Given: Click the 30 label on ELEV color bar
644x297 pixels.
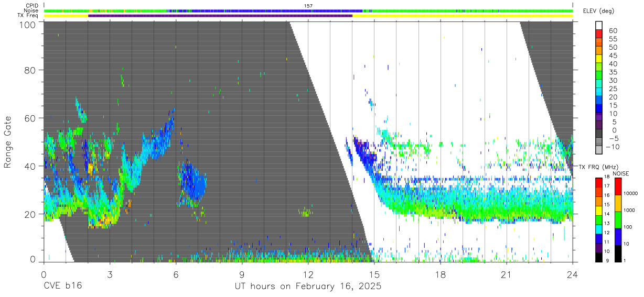Looking at the screenshot, I should [x=613, y=81].
